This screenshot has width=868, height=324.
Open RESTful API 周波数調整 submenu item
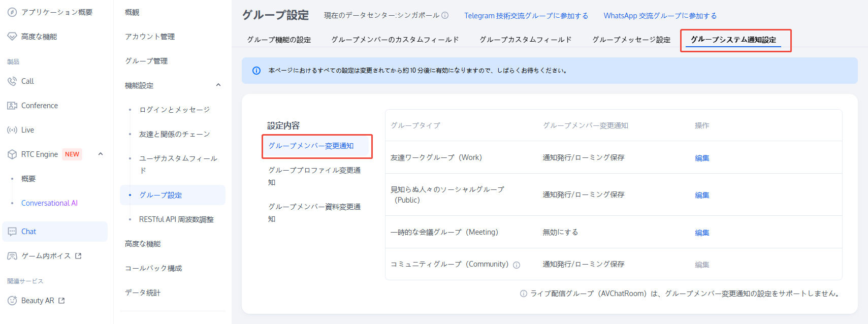tap(176, 219)
